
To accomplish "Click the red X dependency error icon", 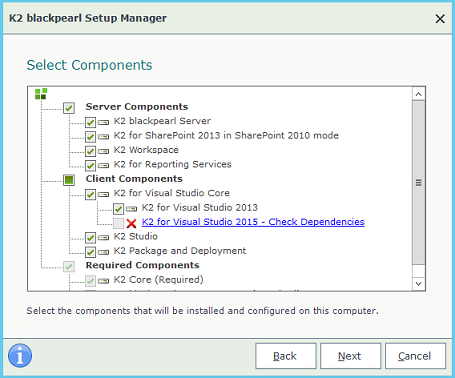I will [131, 223].
